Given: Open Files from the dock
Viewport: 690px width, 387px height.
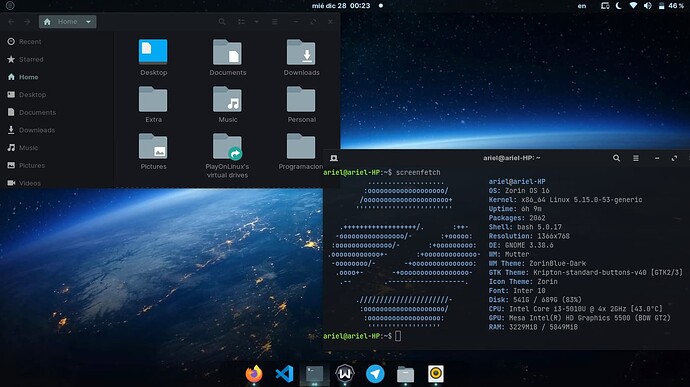Looking at the screenshot, I should [x=405, y=375].
